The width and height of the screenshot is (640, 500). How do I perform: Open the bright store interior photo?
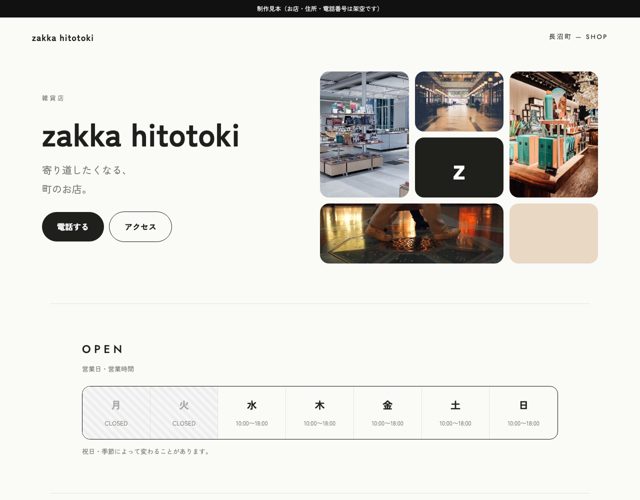tap(364, 134)
